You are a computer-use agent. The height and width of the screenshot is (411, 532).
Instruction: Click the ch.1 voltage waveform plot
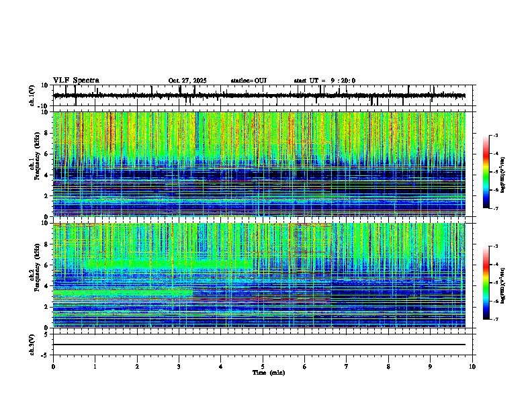point(264,95)
